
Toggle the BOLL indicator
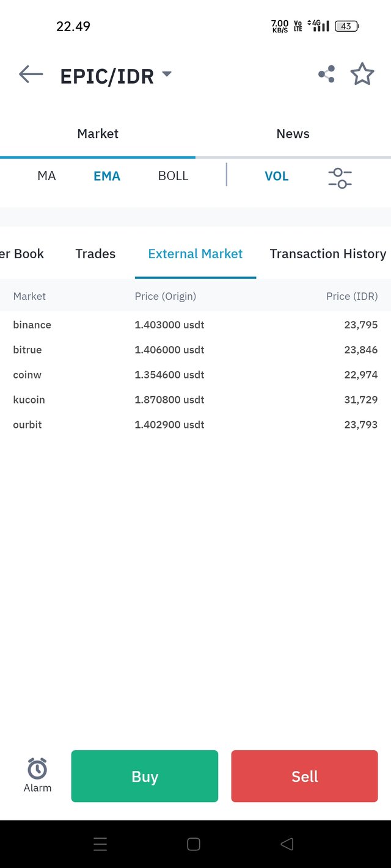pyautogui.click(x=173, y=176)
